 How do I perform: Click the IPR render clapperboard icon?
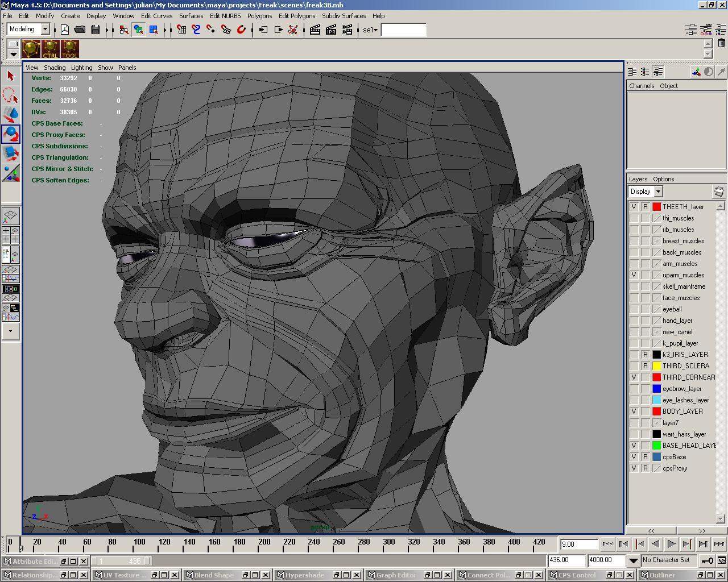coord(331,30)
